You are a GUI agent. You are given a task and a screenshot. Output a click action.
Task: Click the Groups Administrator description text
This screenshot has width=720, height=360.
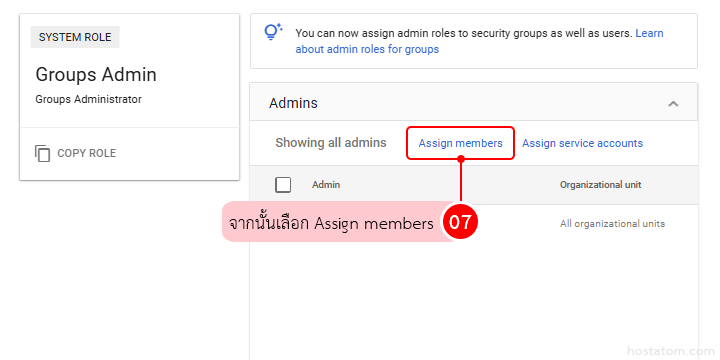tap(89, 99)
